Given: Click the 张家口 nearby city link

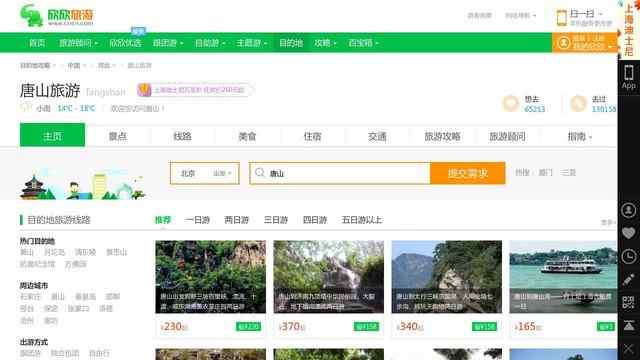Looking at the screenshot, I should [x=78, y=309].
